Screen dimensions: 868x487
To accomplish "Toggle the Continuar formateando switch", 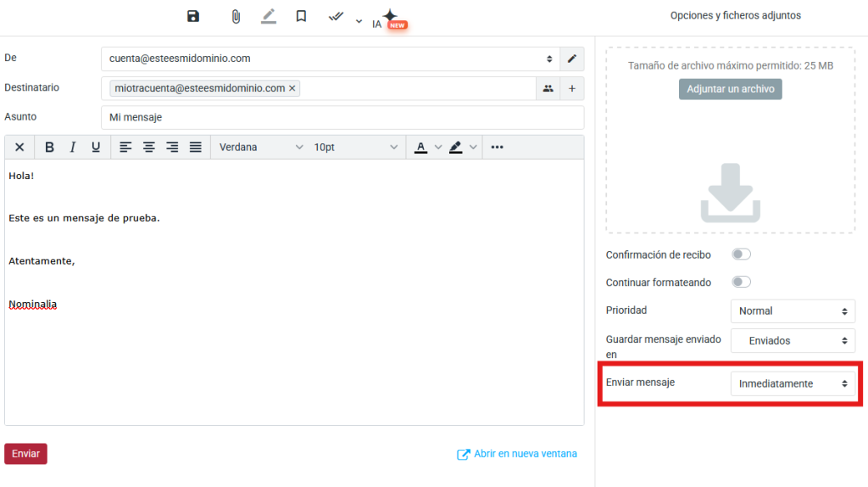I will tap(741, 282).
